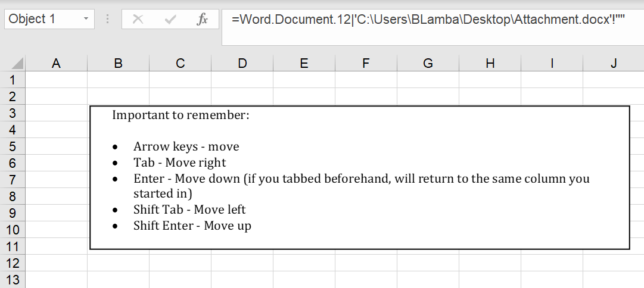Select row 5 header
This screenshot has width=644, height=288.
(13, 146)
